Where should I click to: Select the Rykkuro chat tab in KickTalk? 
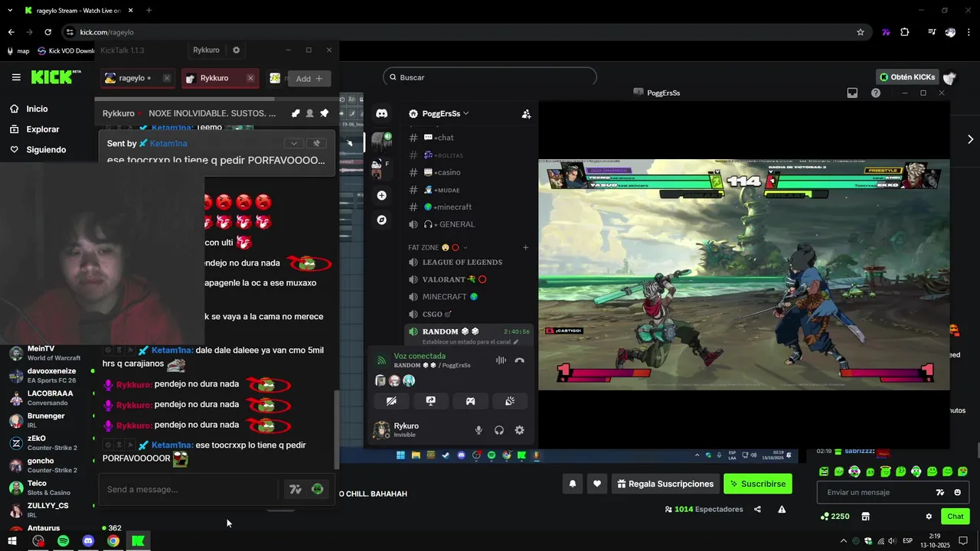pos(220,78)
